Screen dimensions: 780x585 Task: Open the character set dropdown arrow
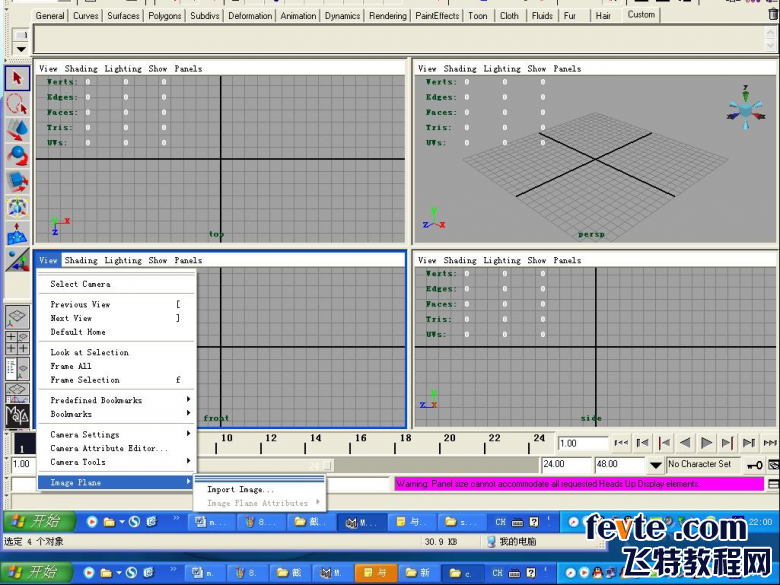click(x=656, y=465)
